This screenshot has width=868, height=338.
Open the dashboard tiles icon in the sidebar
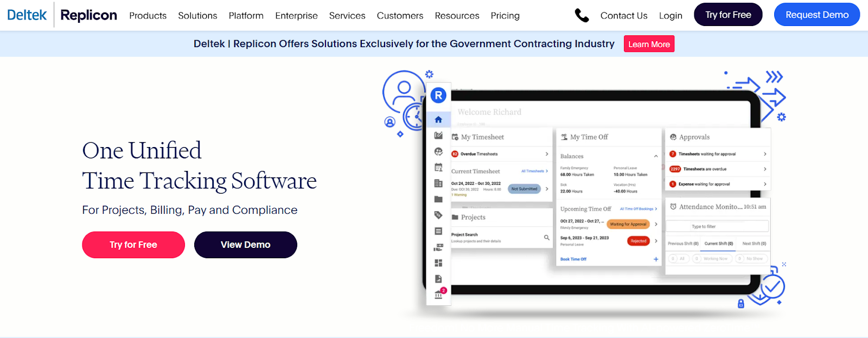pos(438,263)
